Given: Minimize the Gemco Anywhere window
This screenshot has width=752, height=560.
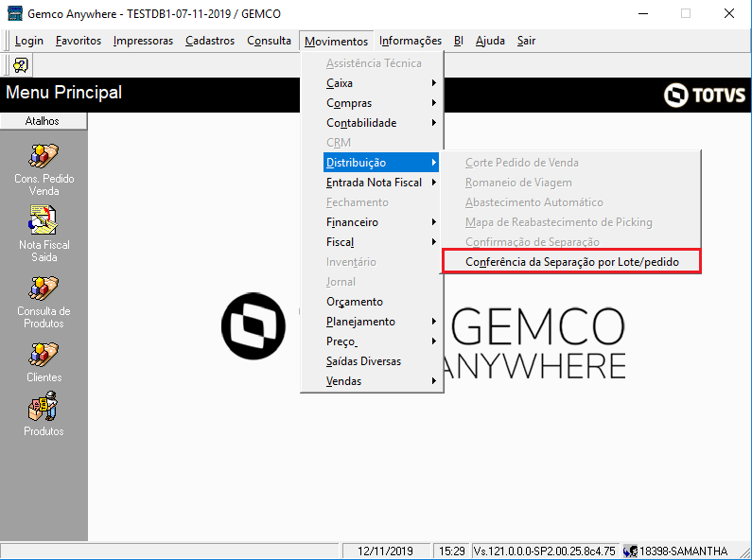Looking at the screenshot, I should [643, 13].
